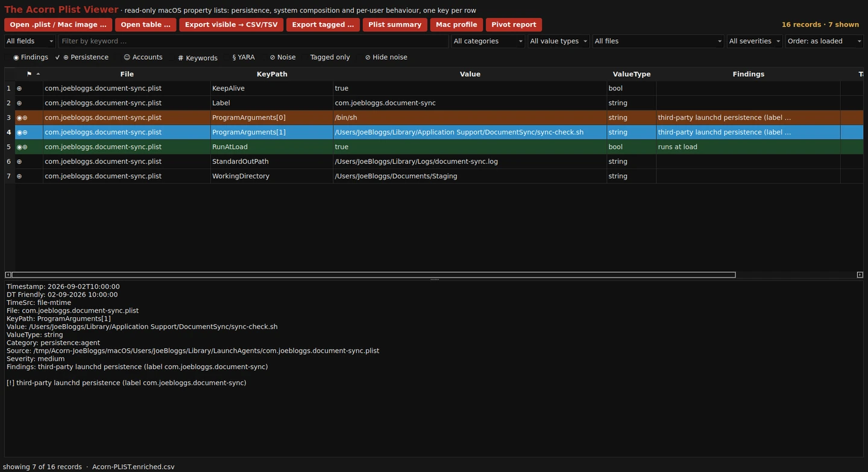Open the Mac profile report

(x=456, y=25)
